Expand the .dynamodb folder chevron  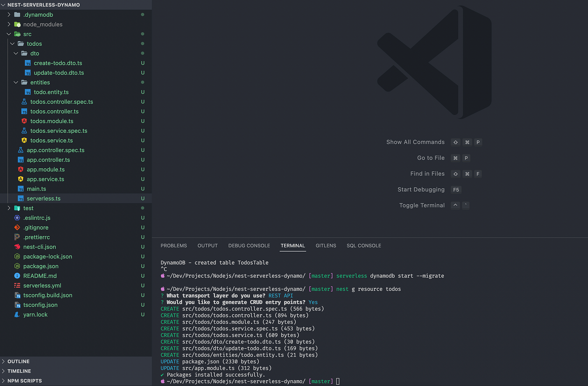pyautogui.click(x=9, y=15)
